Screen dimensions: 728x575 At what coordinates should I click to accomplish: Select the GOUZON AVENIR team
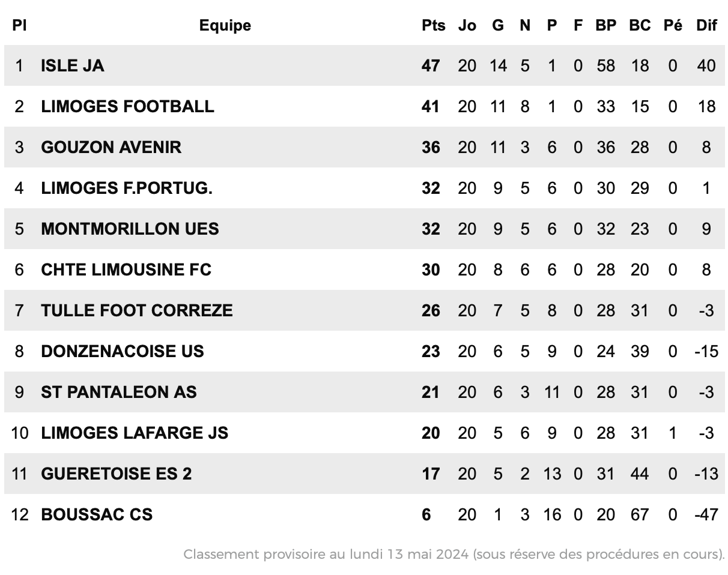(x=111, y=147)
